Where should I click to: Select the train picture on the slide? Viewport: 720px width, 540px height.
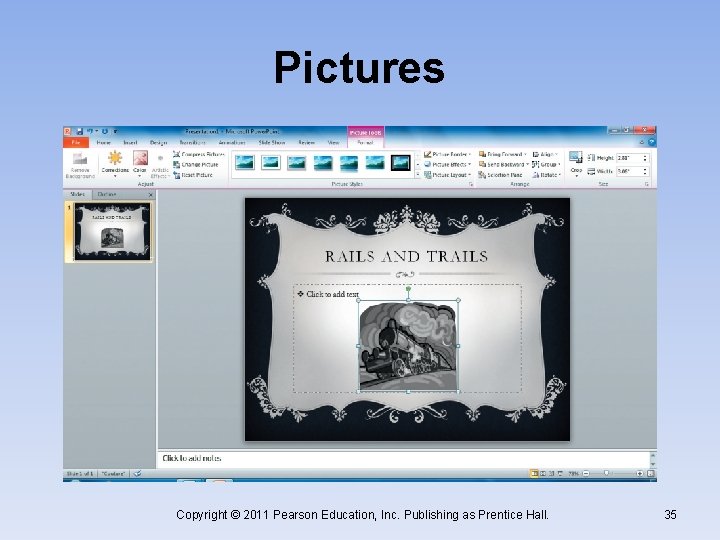[x=409, y=346]
